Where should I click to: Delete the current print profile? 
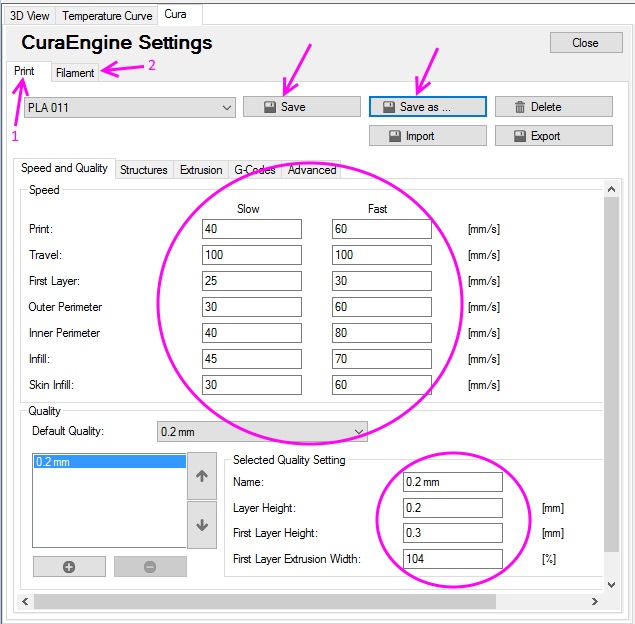(x=553, y=107)
